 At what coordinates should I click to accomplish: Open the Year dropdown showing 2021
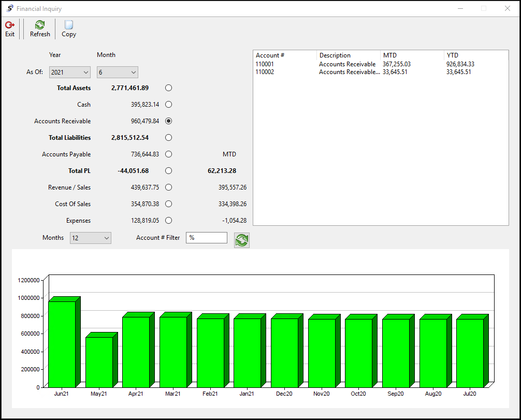click(70, 72)
